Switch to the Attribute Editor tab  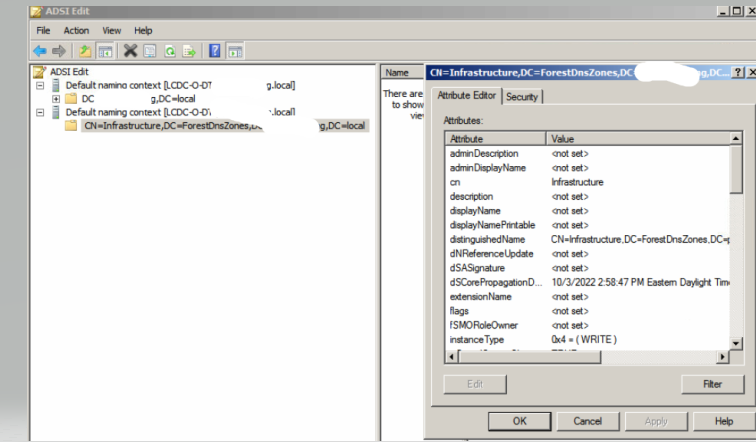point(466,95)
